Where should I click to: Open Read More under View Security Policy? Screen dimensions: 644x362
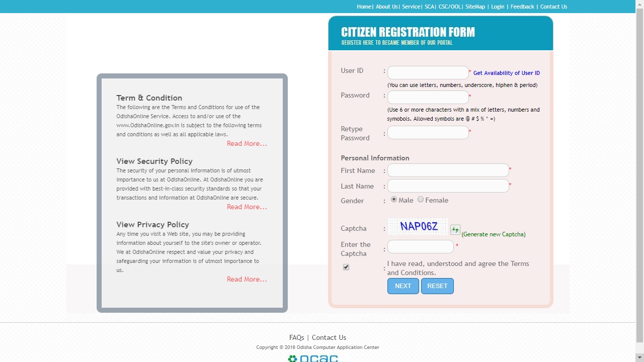(247, 207)
